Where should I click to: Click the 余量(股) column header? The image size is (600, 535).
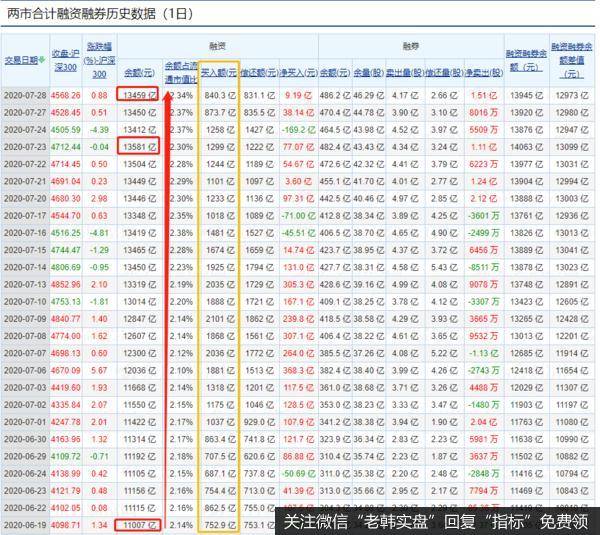click(x=368, y=73)
